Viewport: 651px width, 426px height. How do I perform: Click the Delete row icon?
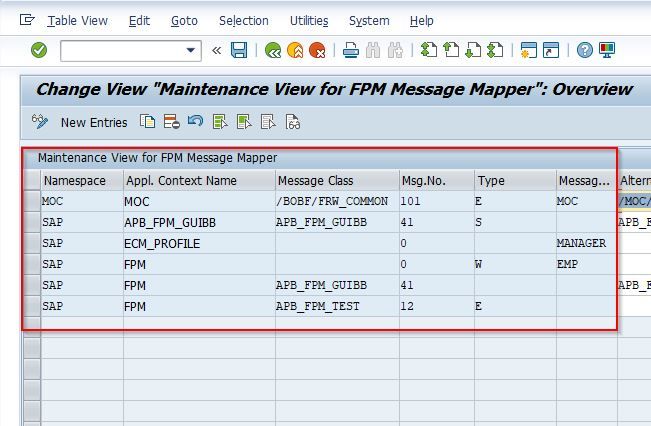171,122
